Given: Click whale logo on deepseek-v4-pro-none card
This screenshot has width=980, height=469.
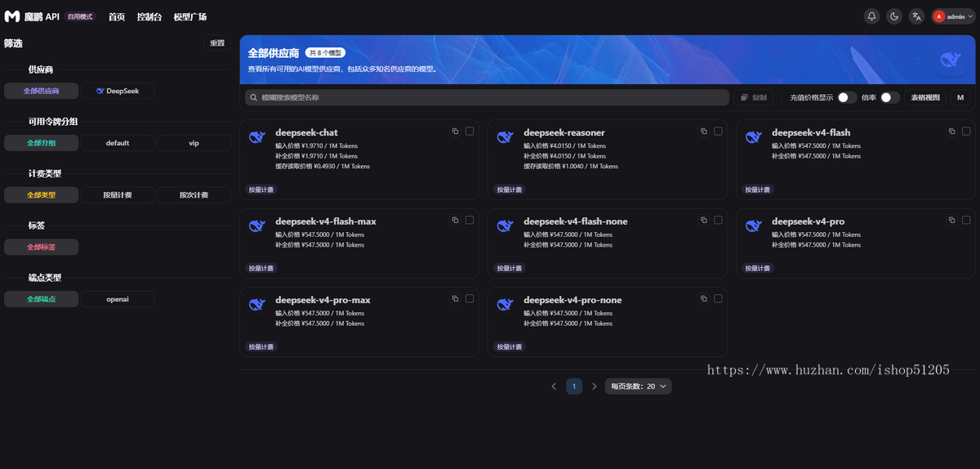Looking at the screenshot, I should pos(506,305).
